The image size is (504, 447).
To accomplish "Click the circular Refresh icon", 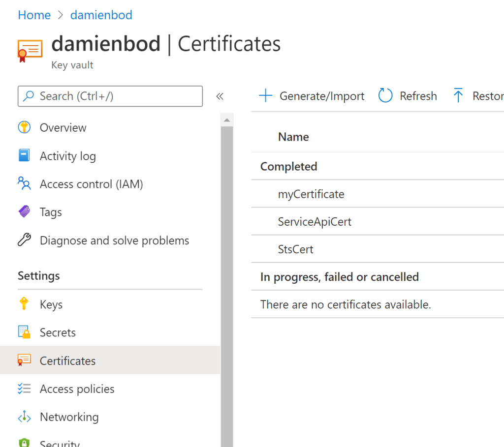I will [385, 95].
